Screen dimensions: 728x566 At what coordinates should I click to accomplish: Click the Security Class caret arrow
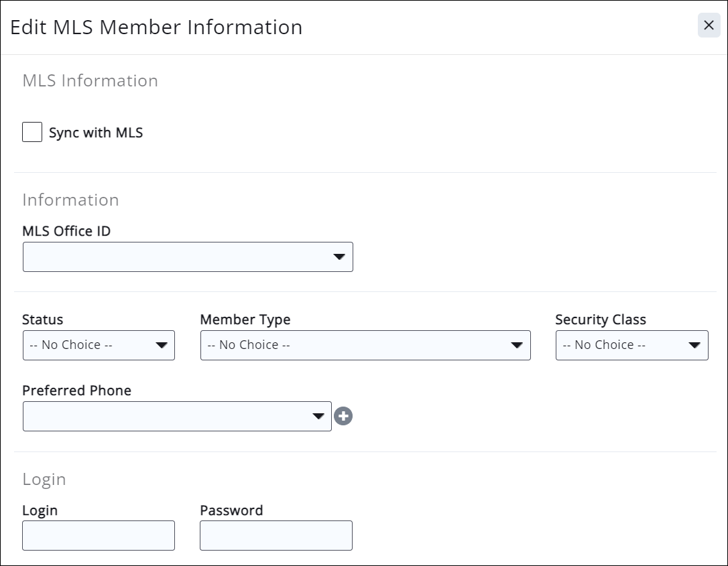click(694, 346)
